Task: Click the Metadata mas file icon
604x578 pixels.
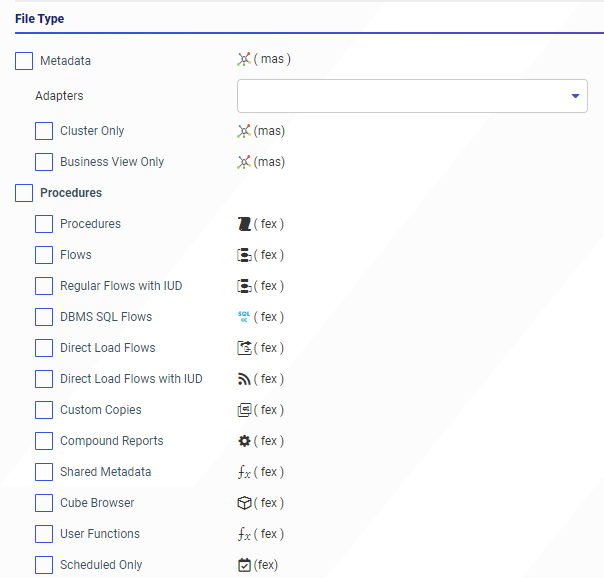Action: click(x=244, y=60)
